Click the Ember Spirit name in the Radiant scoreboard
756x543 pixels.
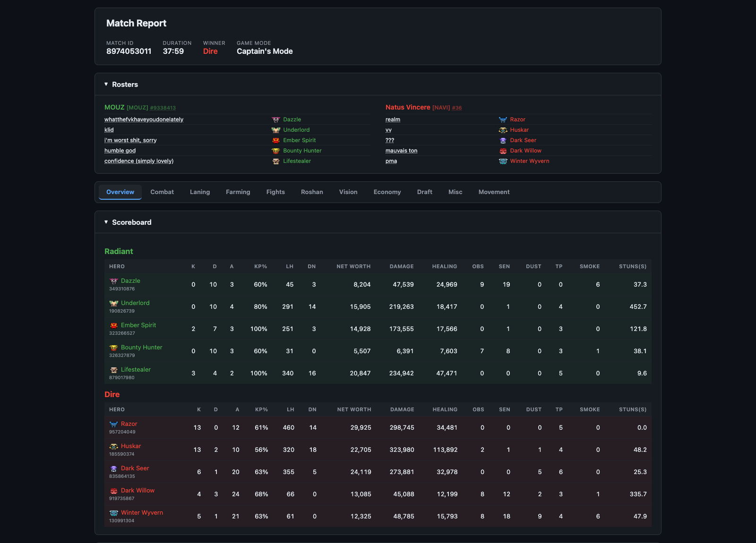[138, 325]
